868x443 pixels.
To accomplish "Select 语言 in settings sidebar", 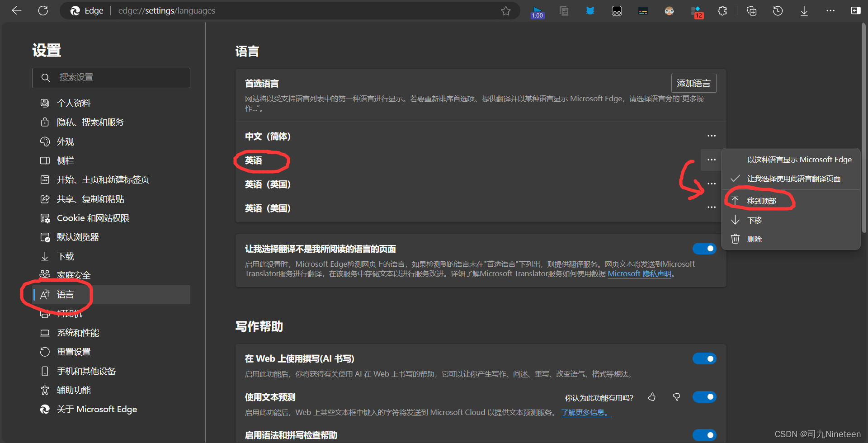I will 111,295.
